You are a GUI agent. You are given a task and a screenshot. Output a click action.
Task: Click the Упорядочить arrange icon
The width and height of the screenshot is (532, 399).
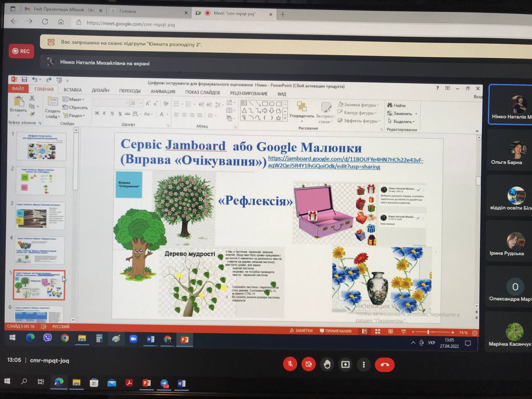click(302, 106)
